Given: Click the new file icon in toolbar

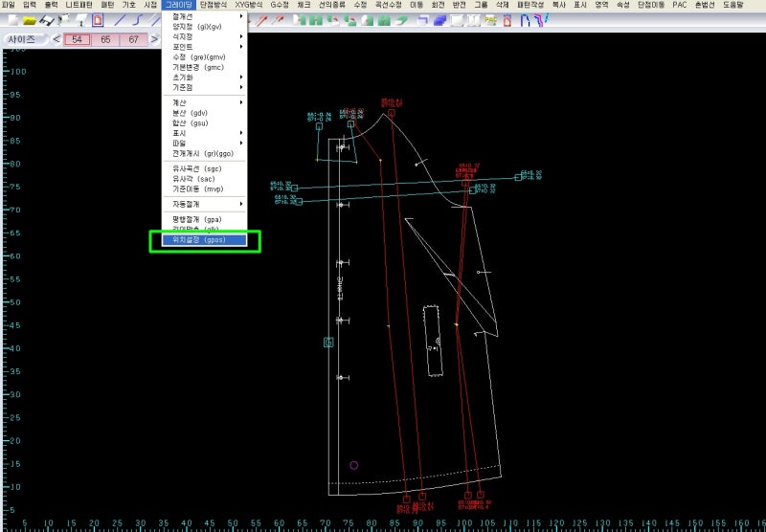Looking at the screenshot, I should point(11,20).
